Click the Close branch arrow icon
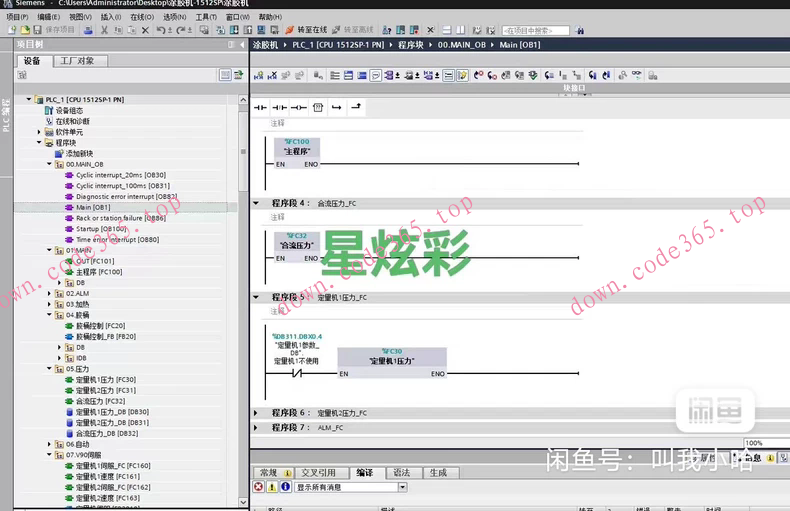This screenshot has width=790, height=511. (356, 107)
